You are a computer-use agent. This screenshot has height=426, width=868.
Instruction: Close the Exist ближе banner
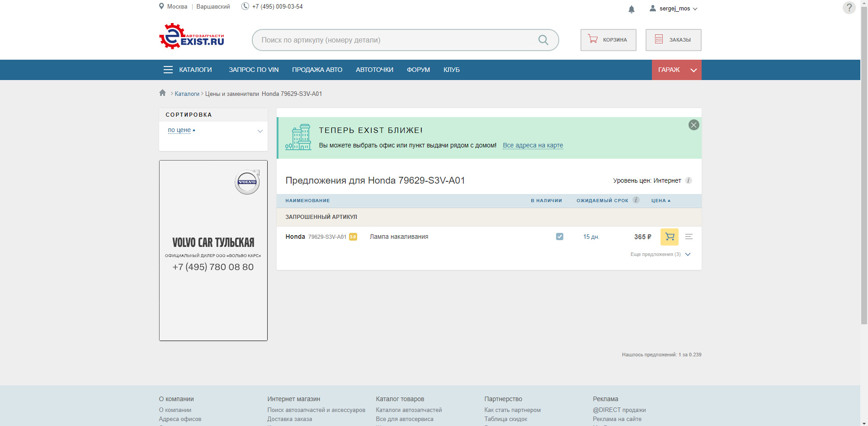693,125
